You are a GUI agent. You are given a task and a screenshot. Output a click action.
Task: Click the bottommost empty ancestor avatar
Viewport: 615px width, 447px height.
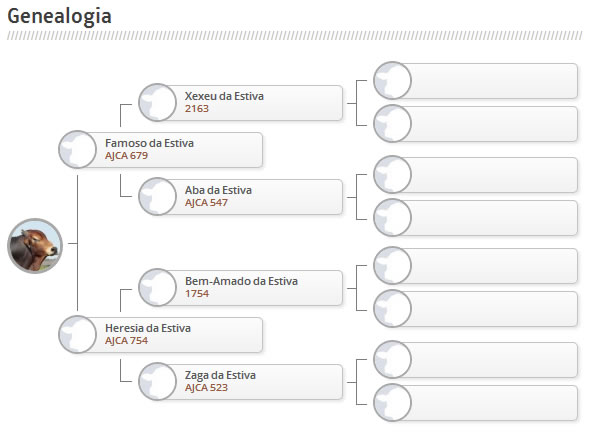point(392,403)
